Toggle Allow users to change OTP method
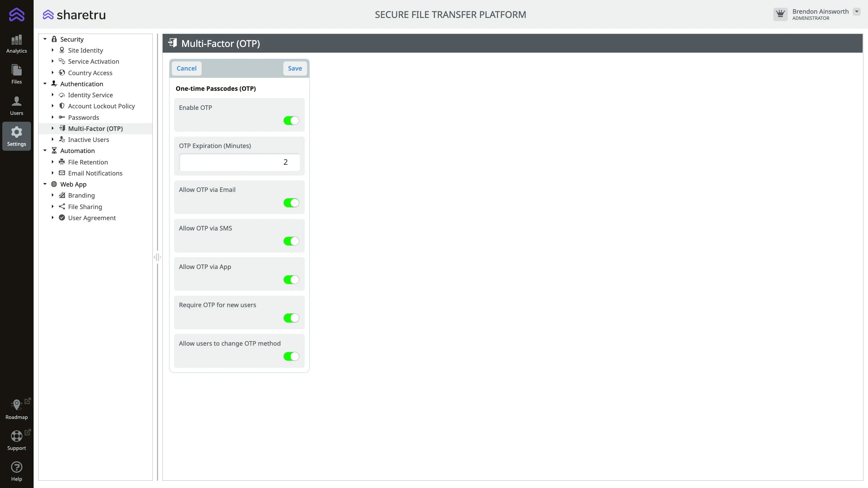 click(291, 356)
